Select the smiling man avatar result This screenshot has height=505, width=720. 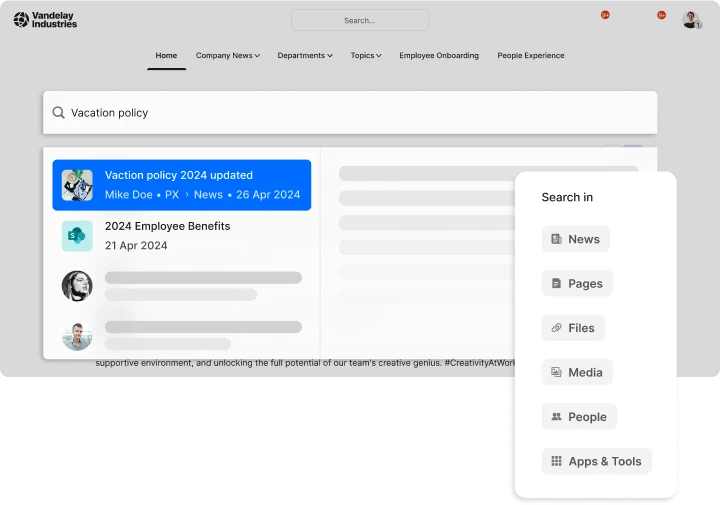click(x=77, y=336)
